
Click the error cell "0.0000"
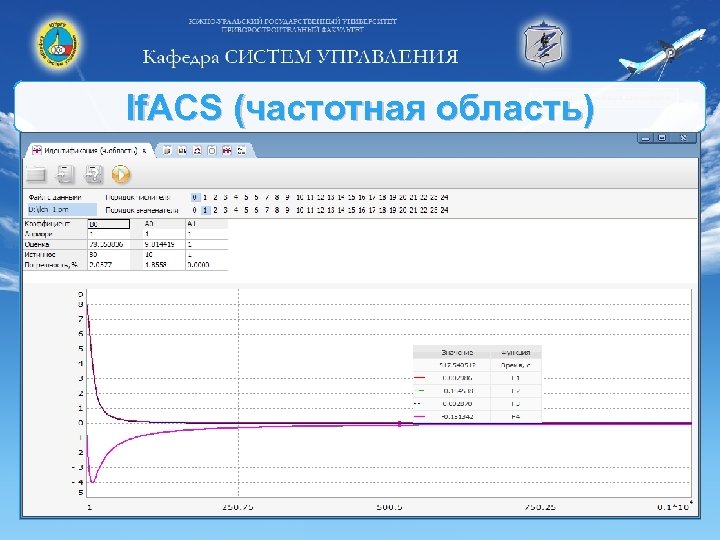click(207, 265)
